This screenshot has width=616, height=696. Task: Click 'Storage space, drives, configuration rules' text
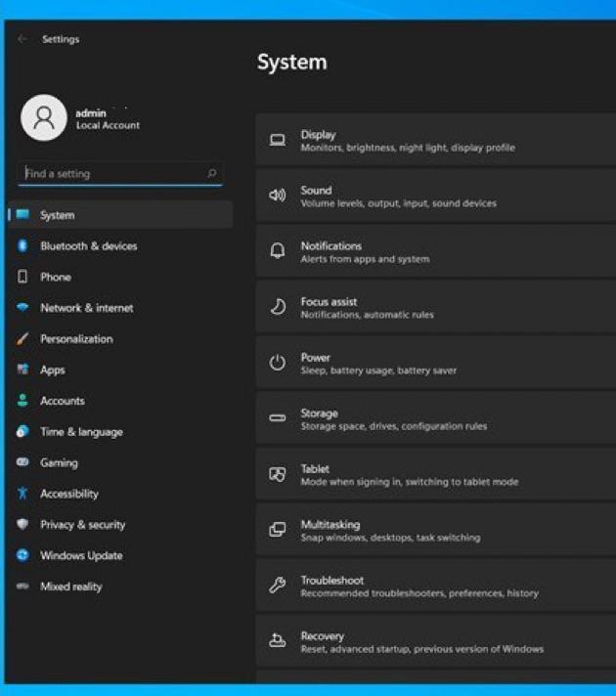(x=394, y=426)
